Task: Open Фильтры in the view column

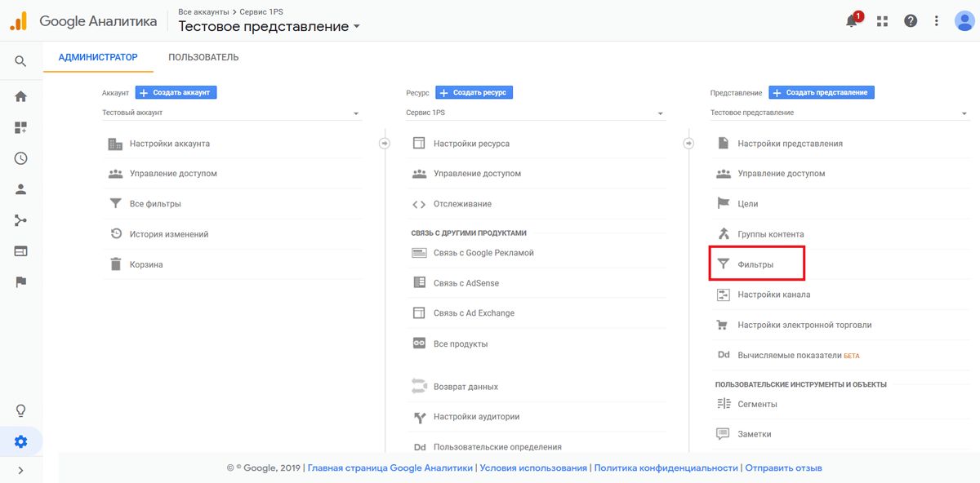Action: [x=755, y=264]
